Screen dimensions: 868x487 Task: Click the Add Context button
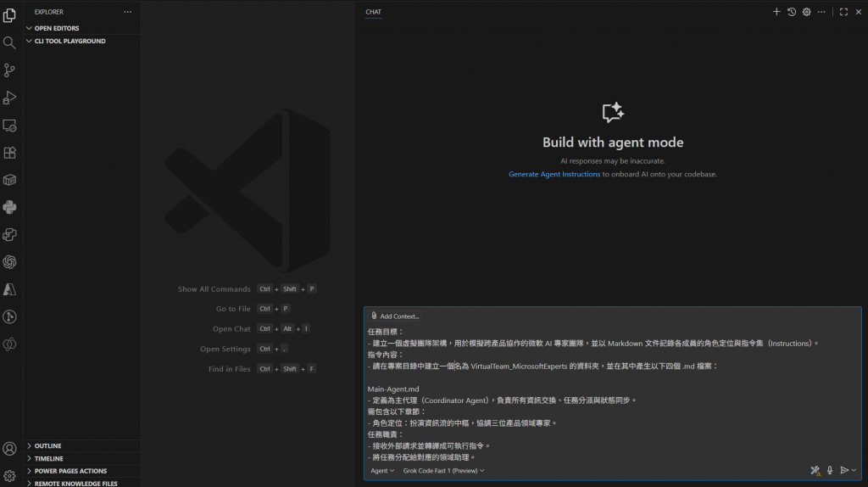[x=395, y=316]
